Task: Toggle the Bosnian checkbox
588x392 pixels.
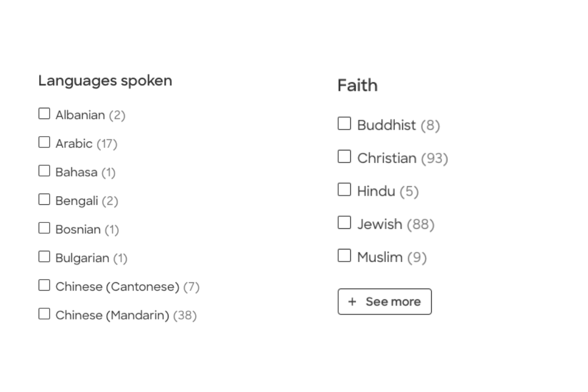Action: 44,228
